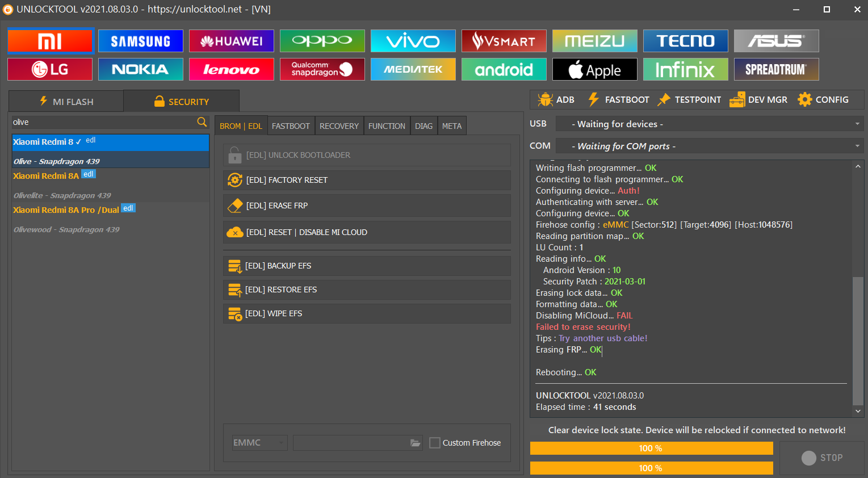This screenshot has width=868, height=478.
Task: Open DEV MGR device manager
Action: pos(758,100)
